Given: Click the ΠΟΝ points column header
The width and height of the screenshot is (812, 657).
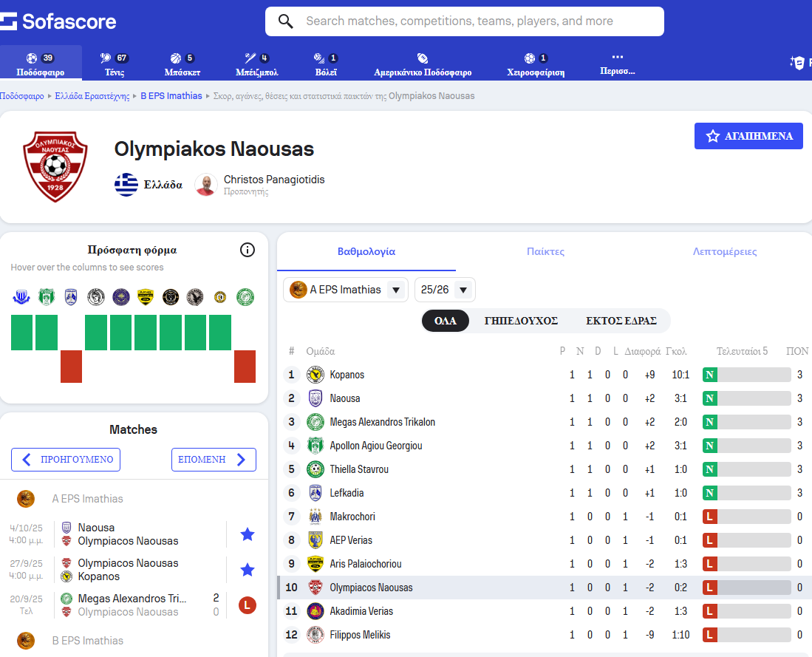Looking at the screenshot, I should 797,351.
